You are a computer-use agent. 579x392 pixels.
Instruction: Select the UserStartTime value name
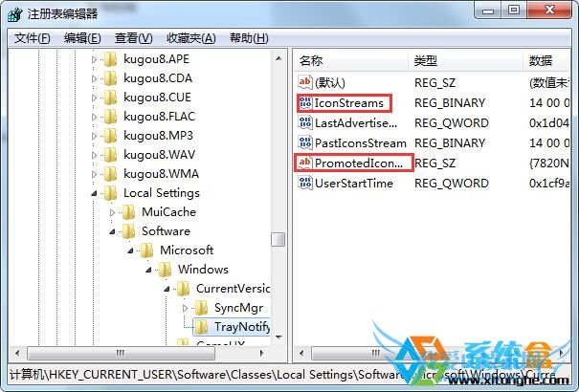click(x=354, y=183)
